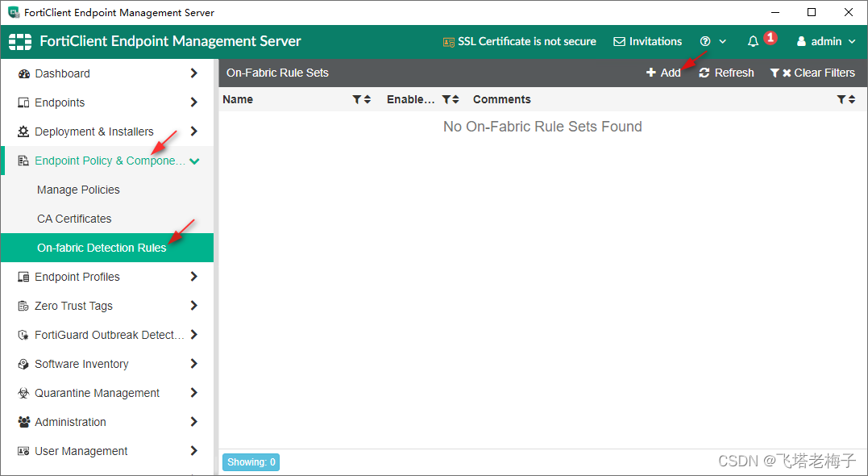Click the Enabled column header text
Image resolution: width=868 pixels, height=476 pixels.
click(411, 99)
